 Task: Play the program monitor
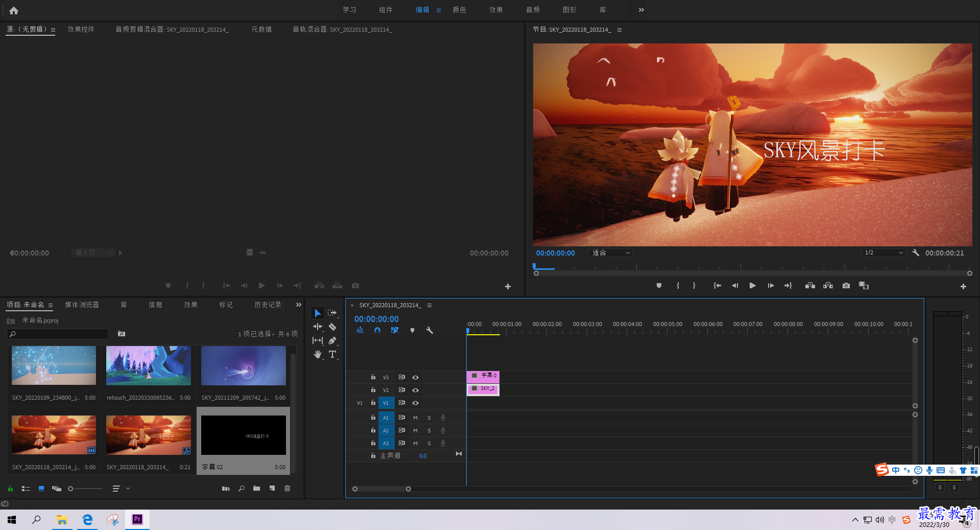pyautogui.click(x=752, y=286)
